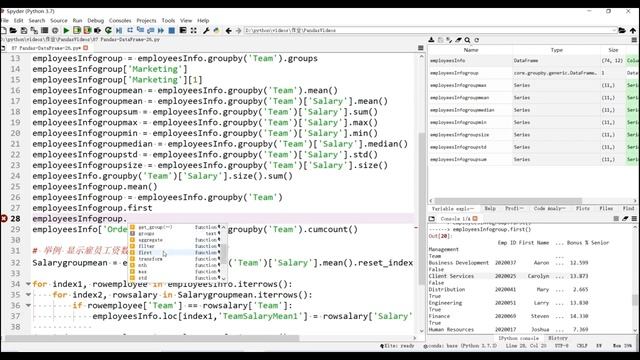Viewport: 640px width, 360px height.
Task: Click Refresh variables icon
Action: 476,40
